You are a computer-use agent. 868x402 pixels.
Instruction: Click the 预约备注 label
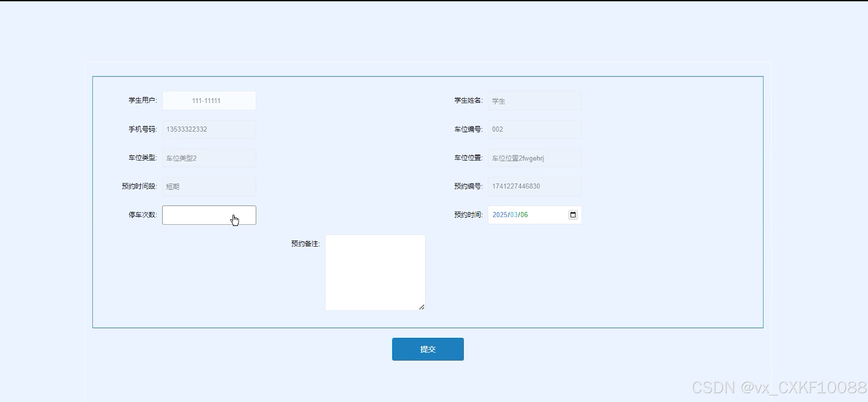point(305,244)
